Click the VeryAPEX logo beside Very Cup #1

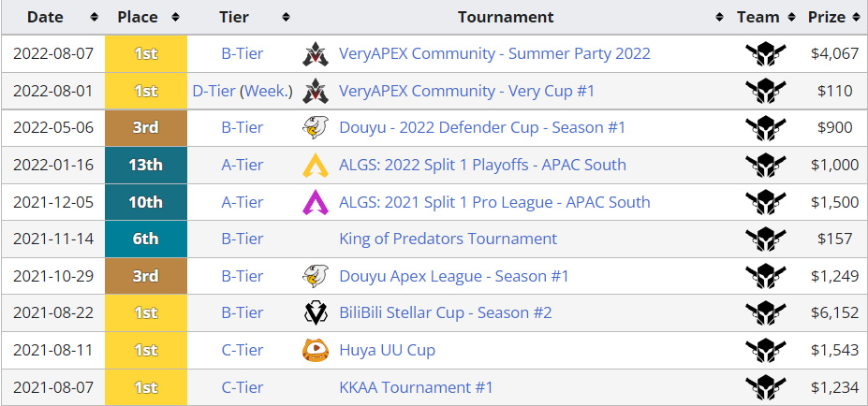pyautogui.click(x=316, y=92)
